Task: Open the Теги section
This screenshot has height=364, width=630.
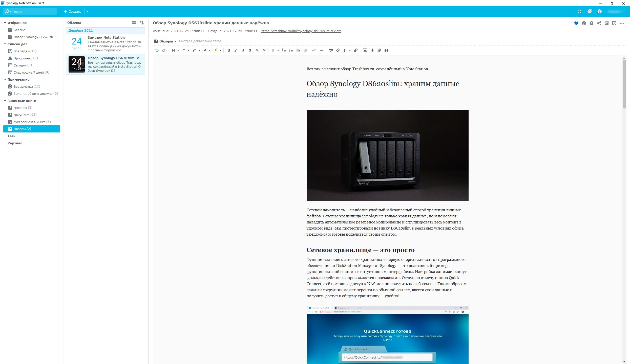Action: click(11, 136)
